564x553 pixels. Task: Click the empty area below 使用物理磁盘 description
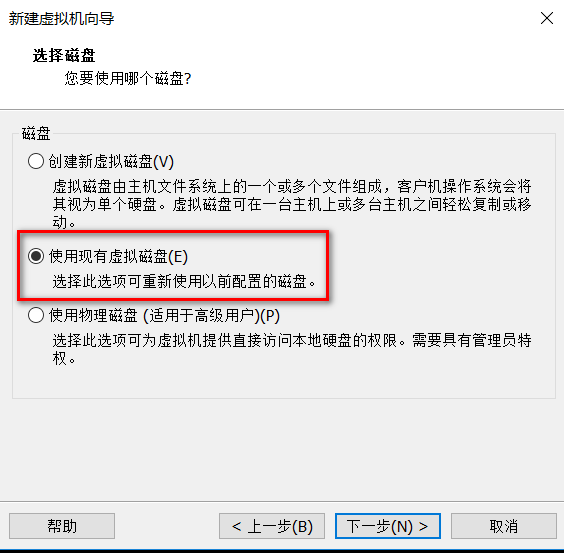click(x=284, y=381)
